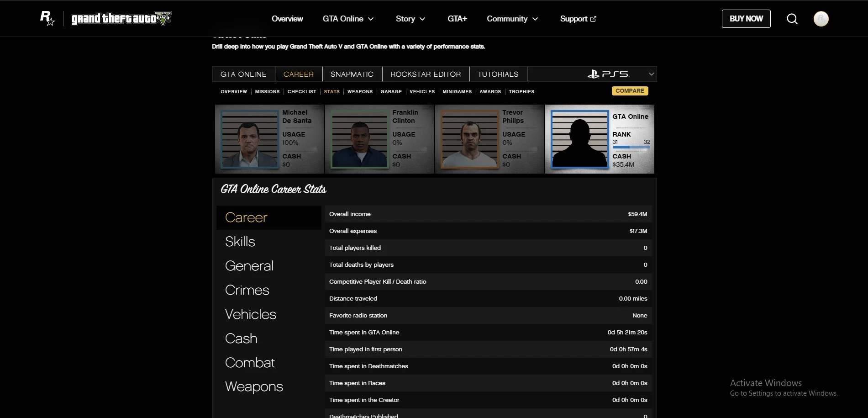Open Support external link icon

click(593, 19)
